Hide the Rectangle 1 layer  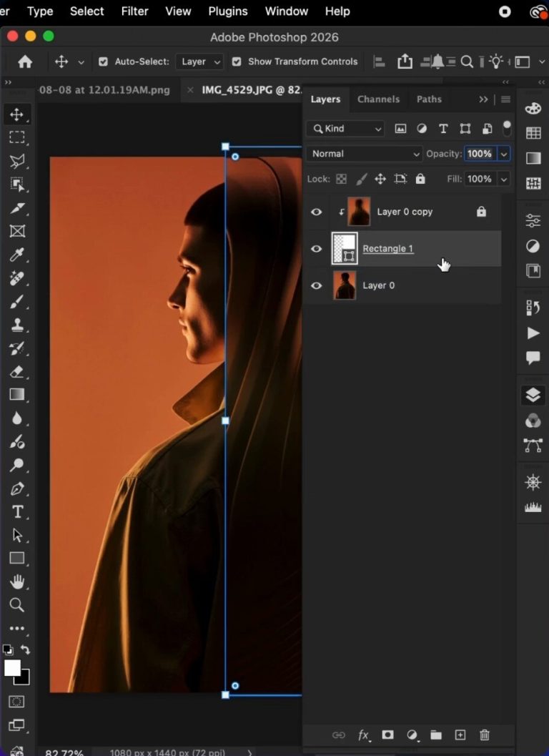point(316,249)
